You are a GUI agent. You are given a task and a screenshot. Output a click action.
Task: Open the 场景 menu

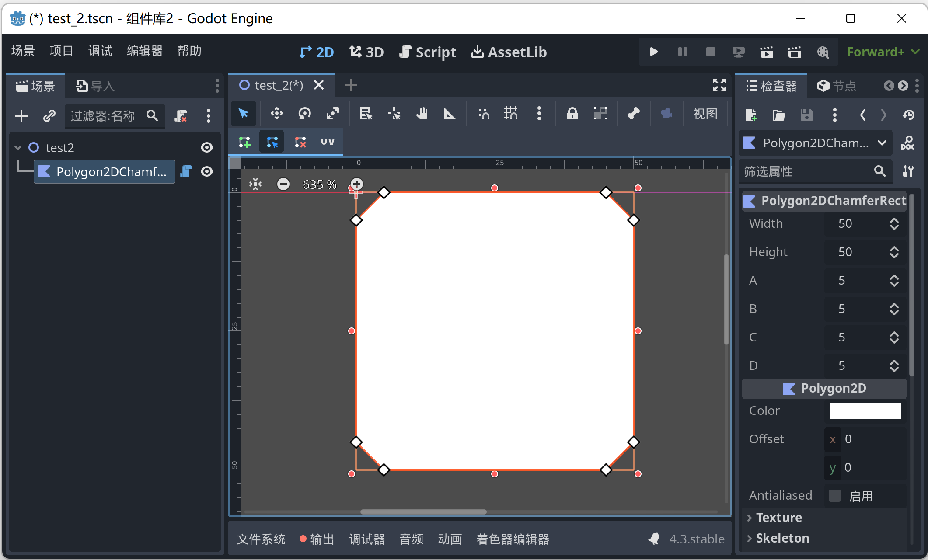[23, 51]
